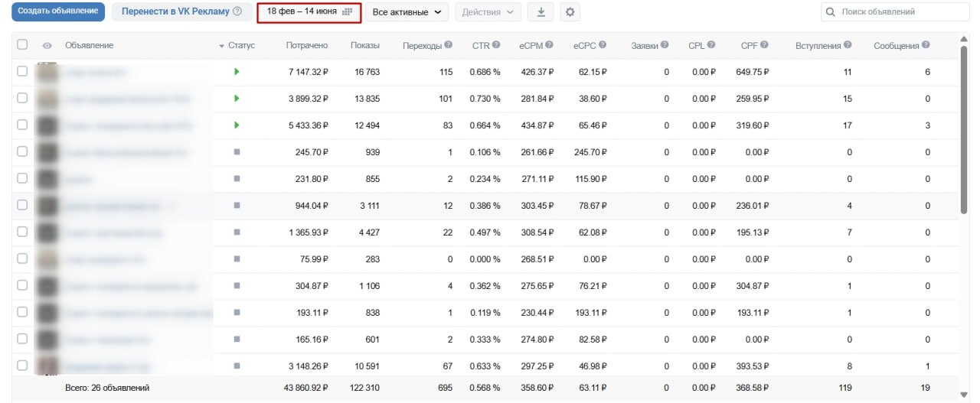Check the row with 3 899.32 ₽ spent

click(x=22, y=98)
